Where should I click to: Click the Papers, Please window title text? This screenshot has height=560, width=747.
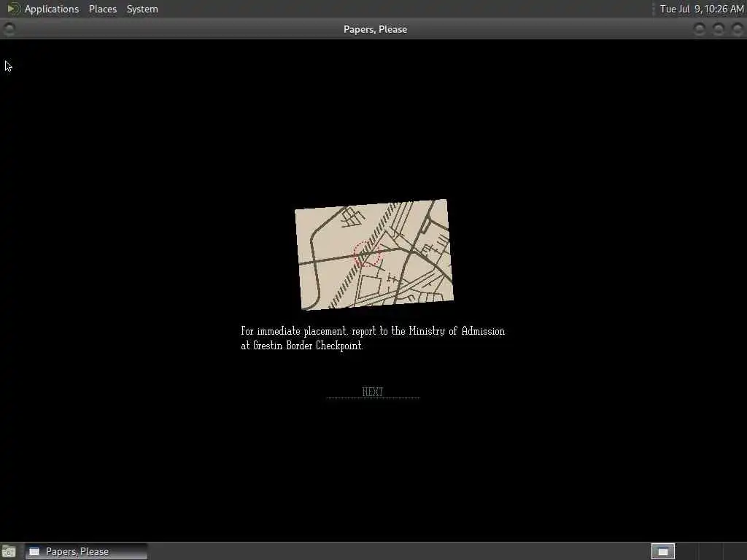pyautogui.click(x=376, y=29)
